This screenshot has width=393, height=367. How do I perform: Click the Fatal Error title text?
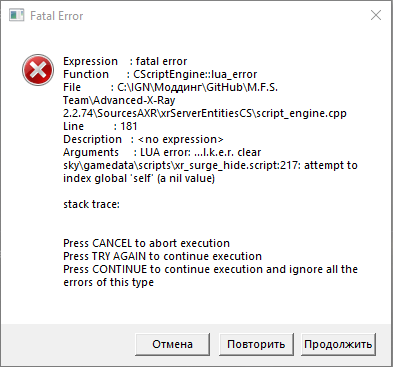click(x=56, y=16)
